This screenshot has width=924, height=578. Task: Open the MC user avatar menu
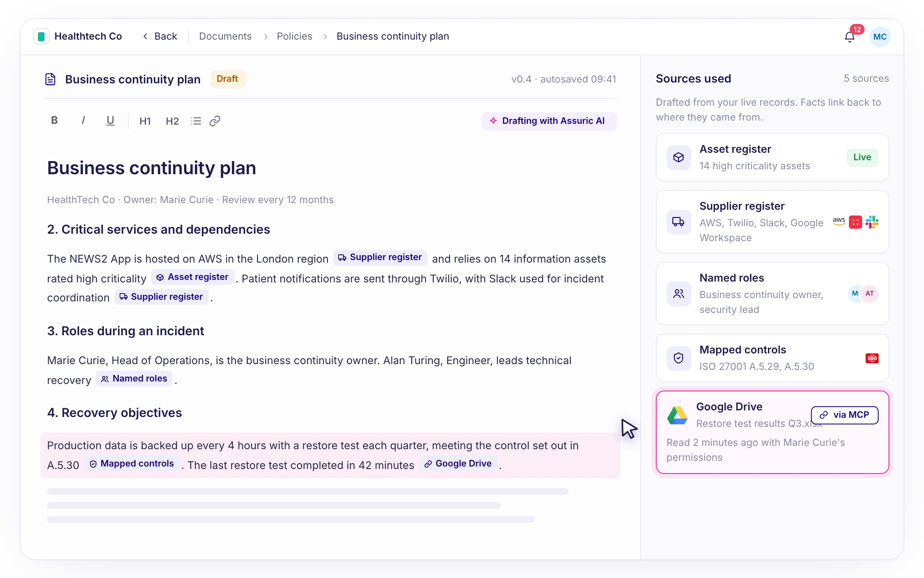click(880, 37)
